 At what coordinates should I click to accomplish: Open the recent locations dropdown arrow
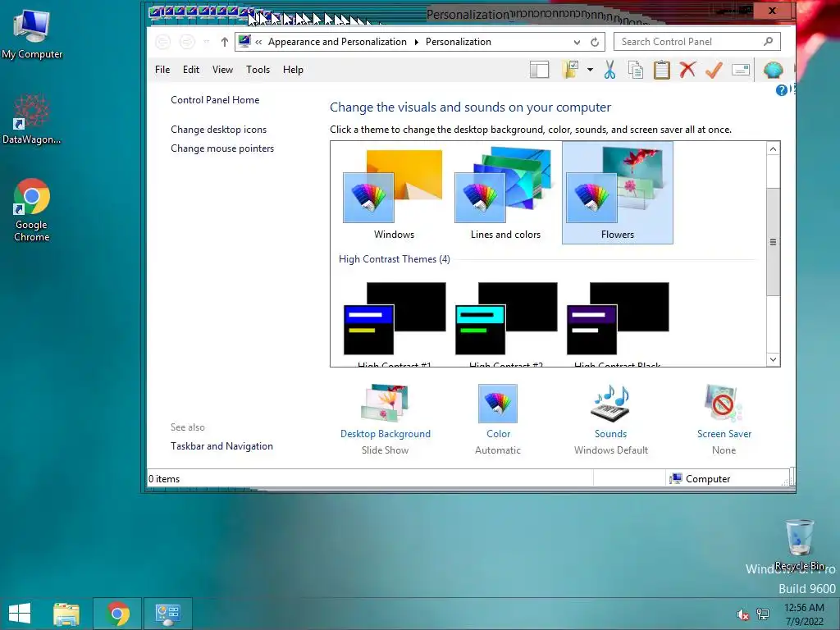click(206, 42)
